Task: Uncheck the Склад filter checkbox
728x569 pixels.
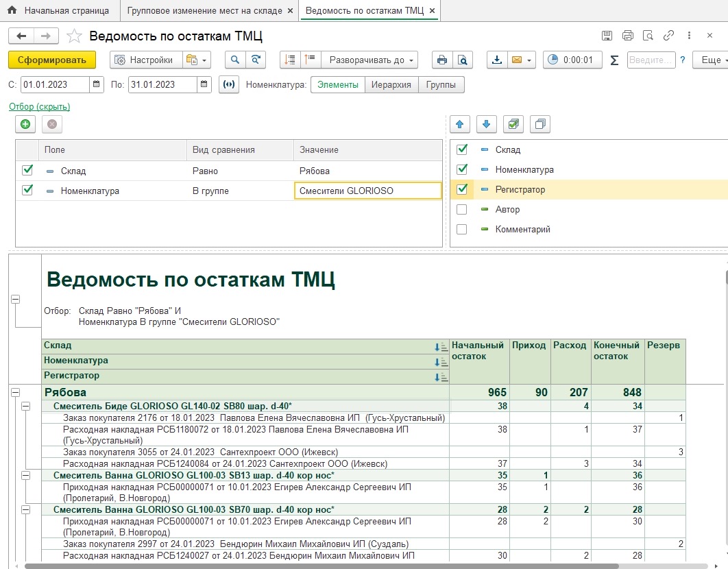Action: (27, 171)
